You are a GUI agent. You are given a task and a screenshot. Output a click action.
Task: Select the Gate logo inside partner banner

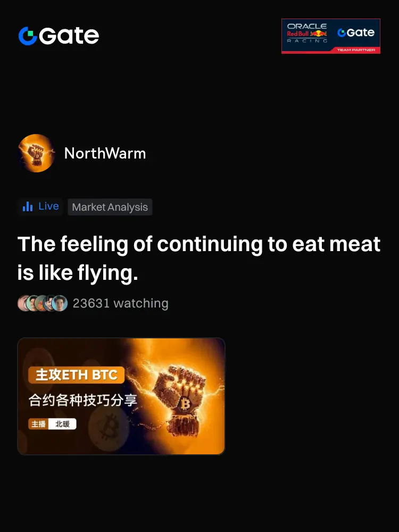tap(355, 32)
